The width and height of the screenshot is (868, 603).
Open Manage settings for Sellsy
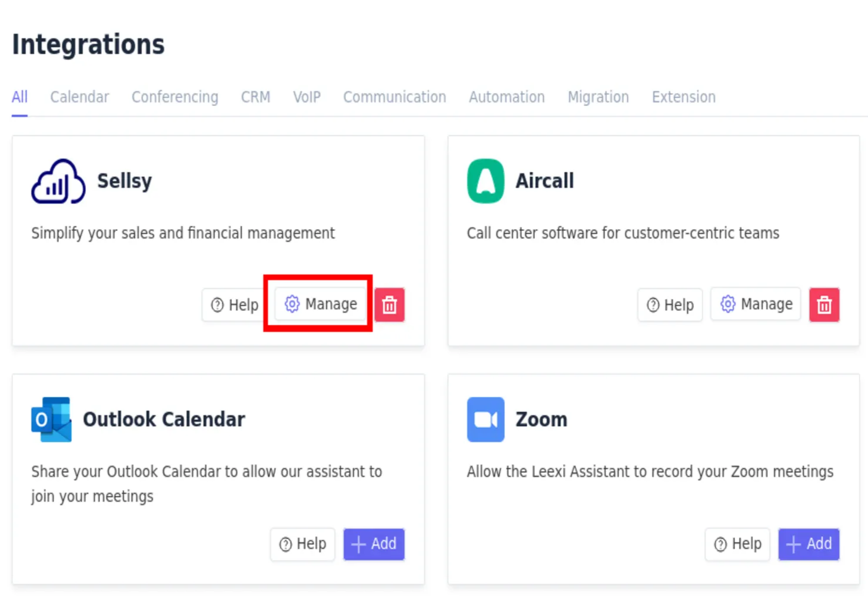[x=321, y=304]
